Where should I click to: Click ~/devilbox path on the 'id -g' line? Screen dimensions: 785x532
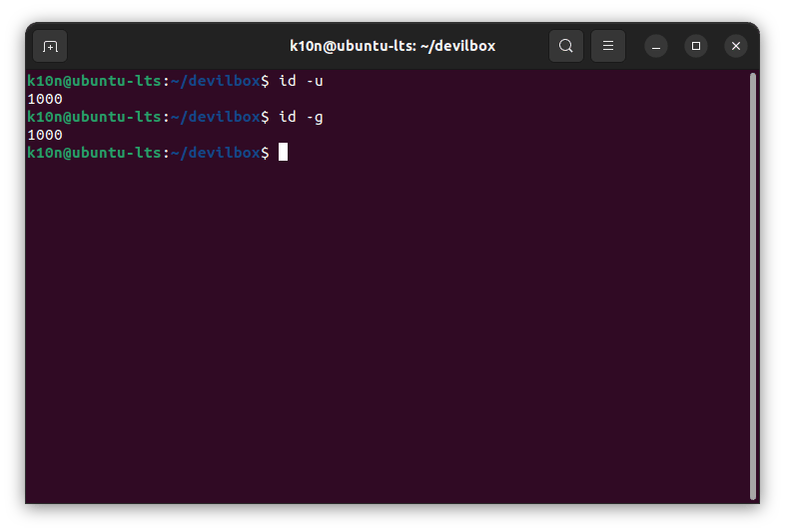coord(215,117)
